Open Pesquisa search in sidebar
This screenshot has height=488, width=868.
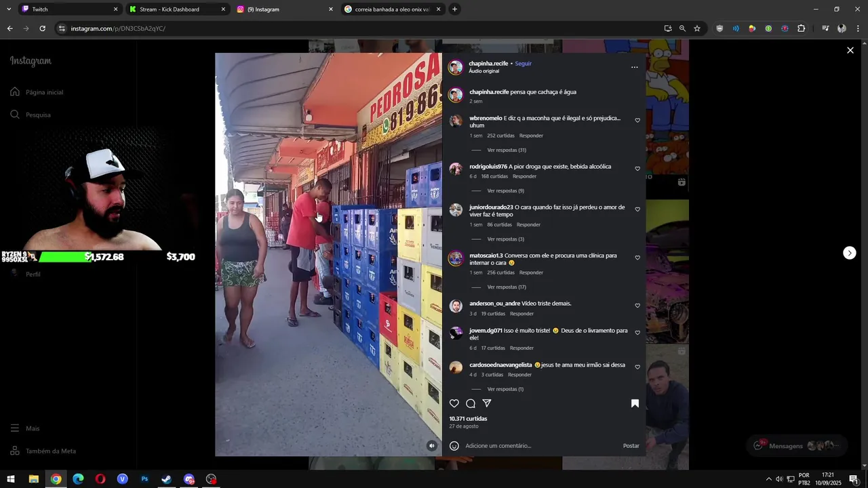tap(31, 115)
